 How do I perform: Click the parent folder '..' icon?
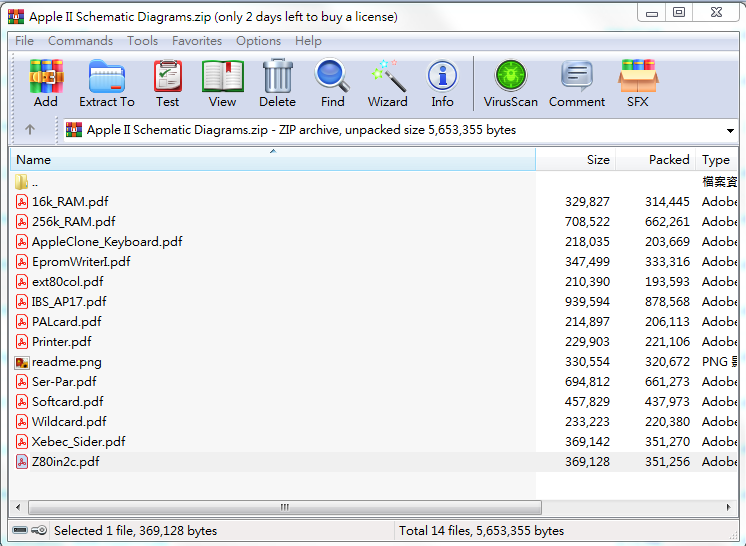click(x=21, y=182)
